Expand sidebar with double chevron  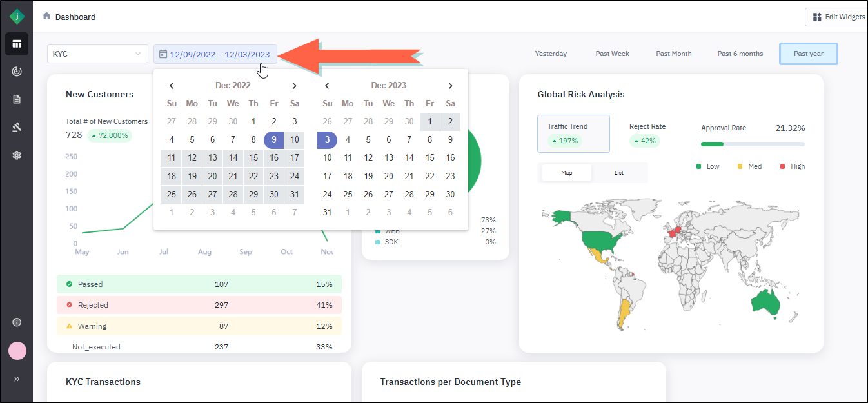17,379
